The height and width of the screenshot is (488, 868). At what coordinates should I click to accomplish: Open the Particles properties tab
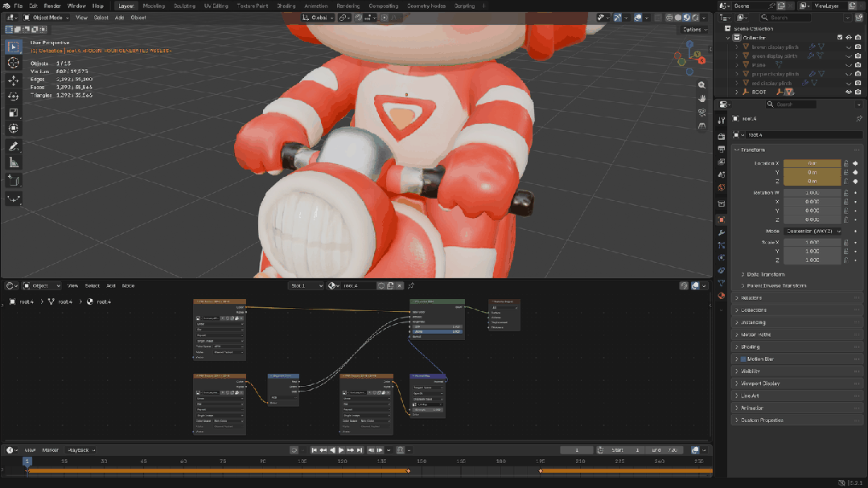click(x=722, y=245)
